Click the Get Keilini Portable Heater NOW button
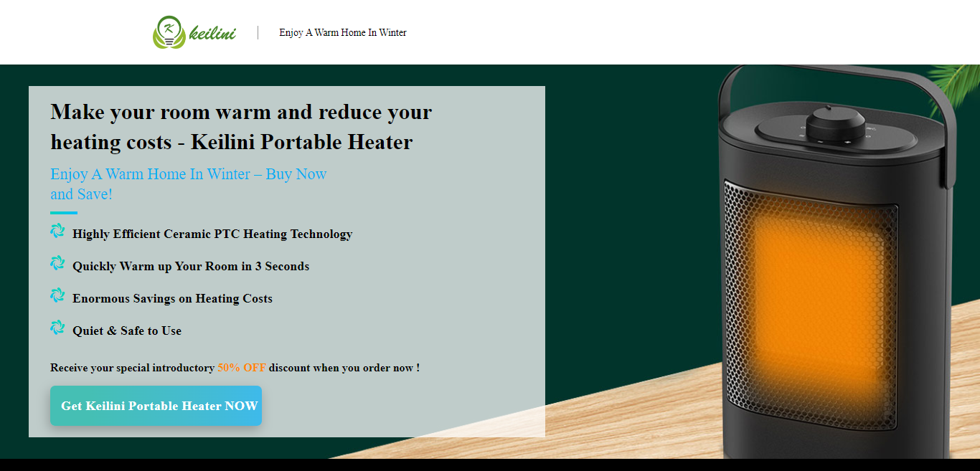Viewport: 980px width, 471px height. click(x=156, y=405)
